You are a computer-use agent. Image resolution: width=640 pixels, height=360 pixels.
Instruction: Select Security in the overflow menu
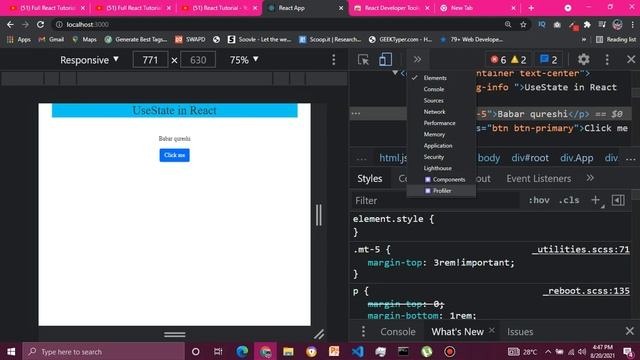tap(433, 157)
